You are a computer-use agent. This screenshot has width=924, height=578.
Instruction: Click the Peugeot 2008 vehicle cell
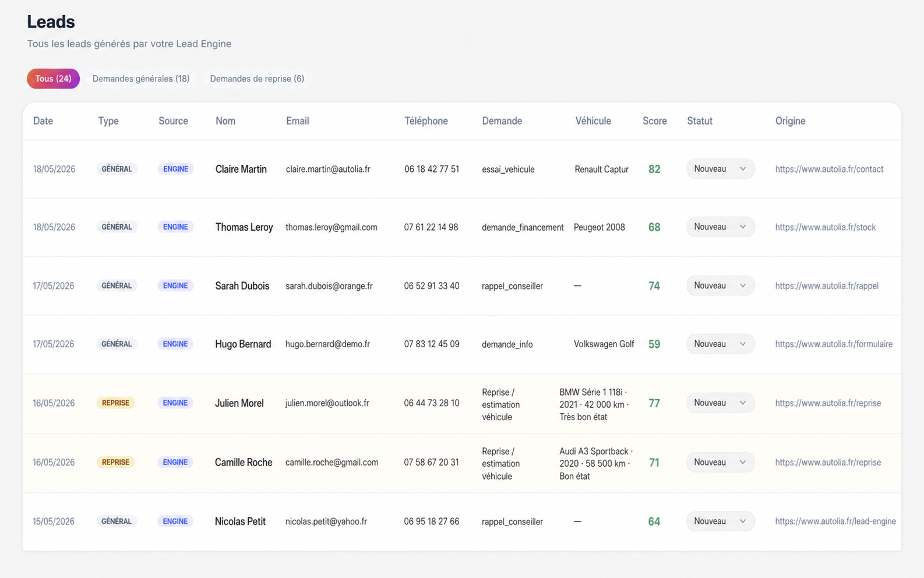(599, 227)
